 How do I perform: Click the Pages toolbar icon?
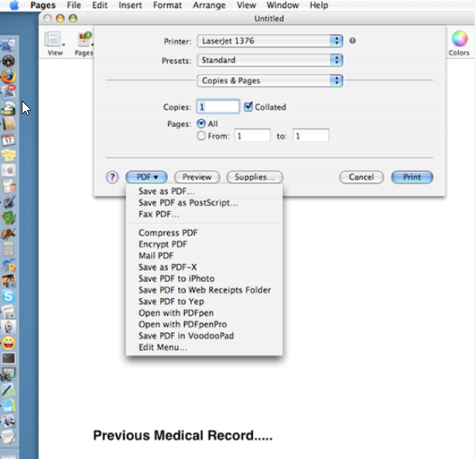(x=84, y=43)
